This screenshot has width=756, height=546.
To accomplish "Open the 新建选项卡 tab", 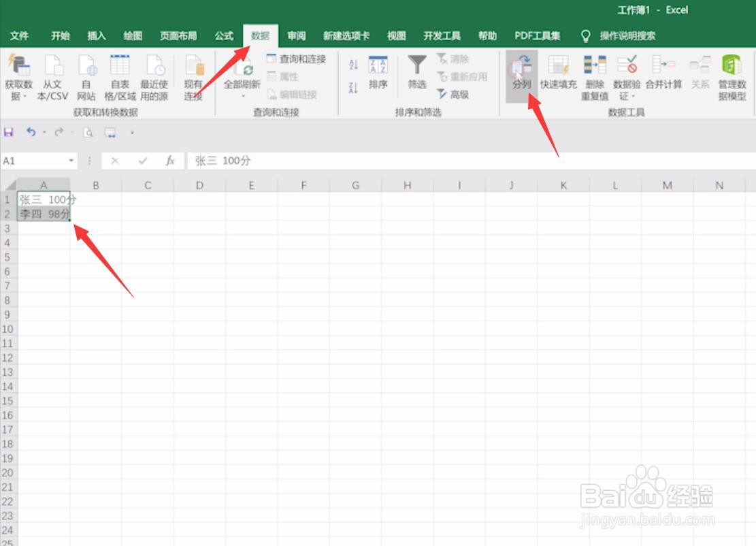I will (x=346, y=35).
